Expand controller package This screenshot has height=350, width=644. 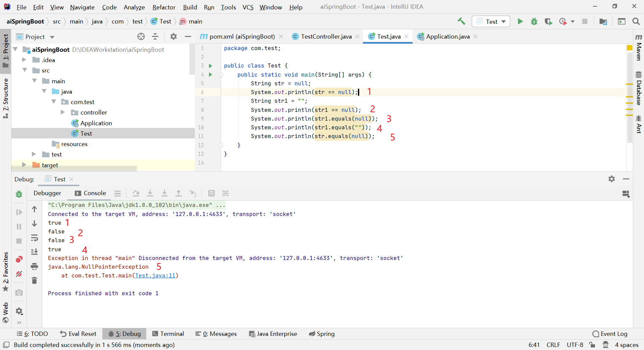(x=63, y=112)
